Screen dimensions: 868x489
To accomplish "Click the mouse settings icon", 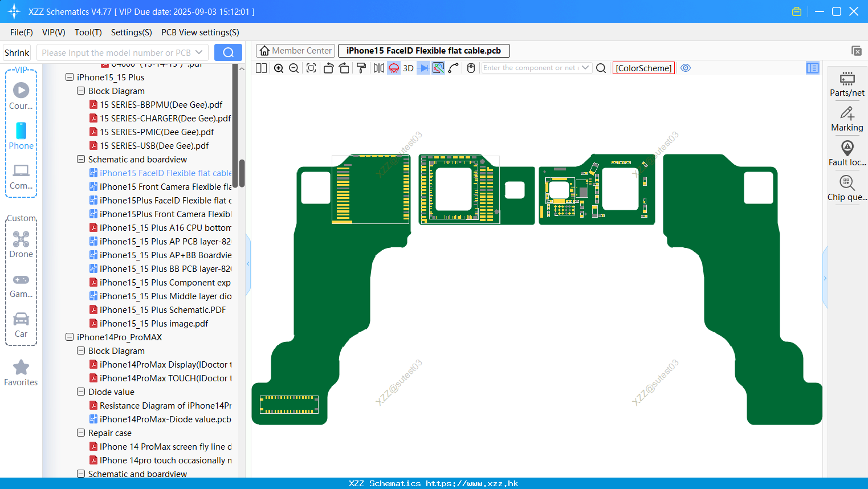I will pyautogui.click(x=471, y=68).
